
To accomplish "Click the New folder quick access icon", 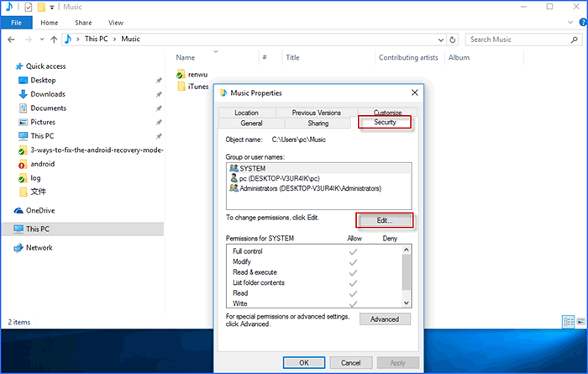I will point(41,7).
